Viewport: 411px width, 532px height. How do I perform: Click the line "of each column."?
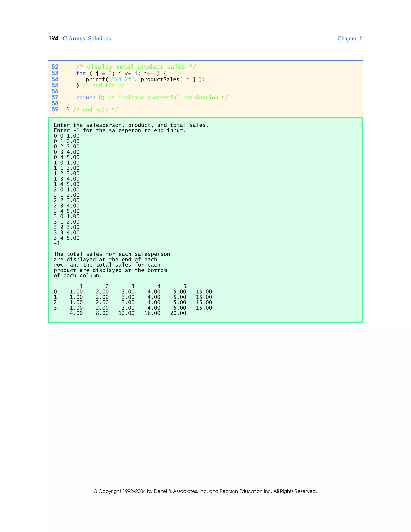point(78,275)
